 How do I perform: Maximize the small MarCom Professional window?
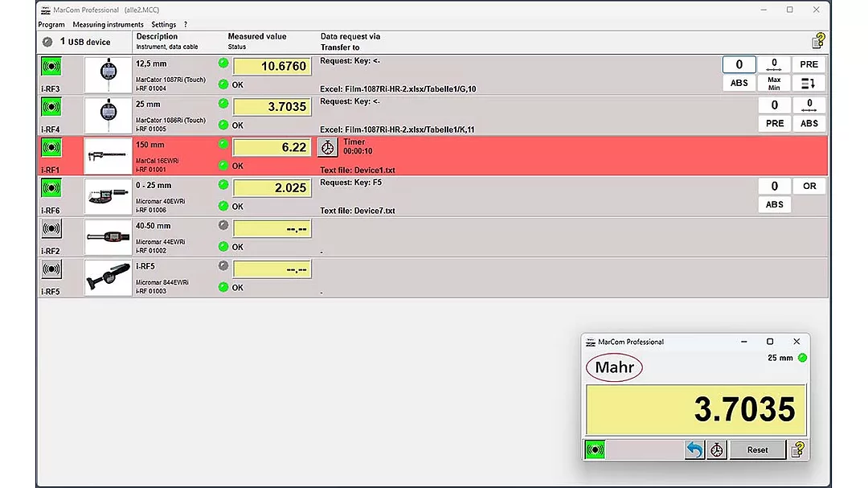pyautogui.click(x=770, y=342)
